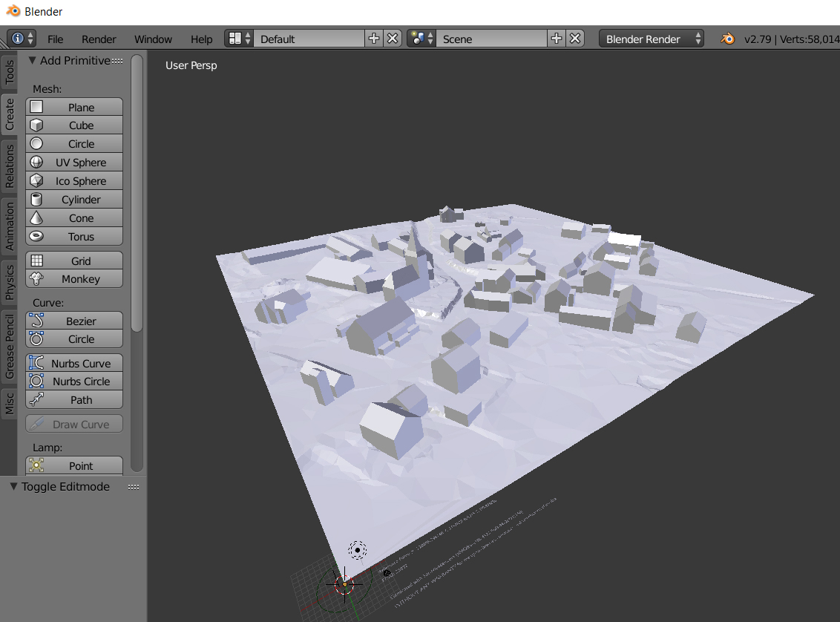This screenshot has height=622, width=840.
Task: Open the screen layout browse dropdown
Action: (x=239, y=39)
